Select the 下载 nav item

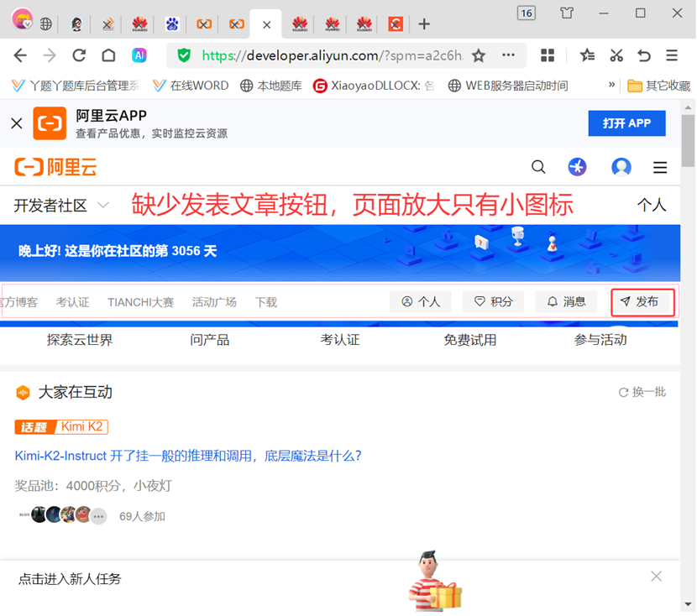[266, 302]
